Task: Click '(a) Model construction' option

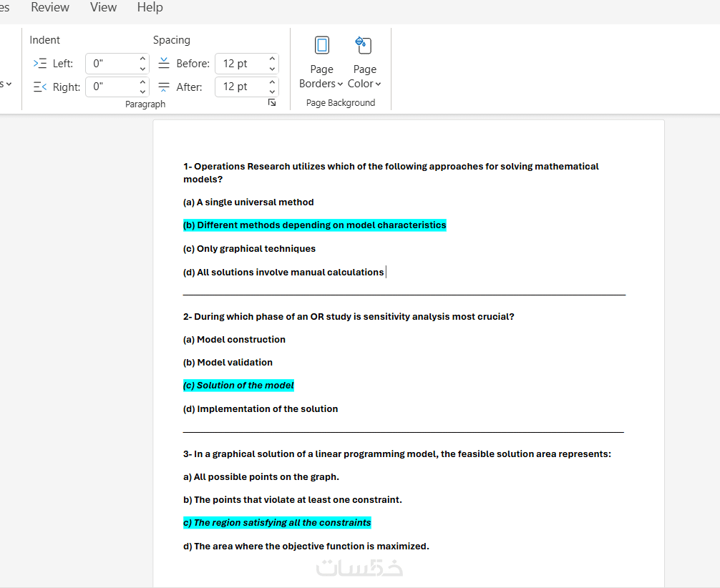Action: pyautogui.click(x=234, y=340)
